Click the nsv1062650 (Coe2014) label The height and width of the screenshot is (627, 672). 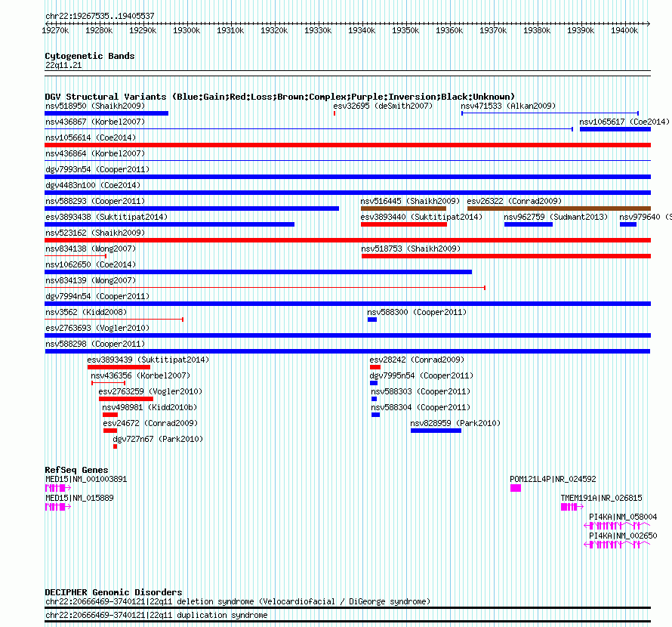point(91,264)
